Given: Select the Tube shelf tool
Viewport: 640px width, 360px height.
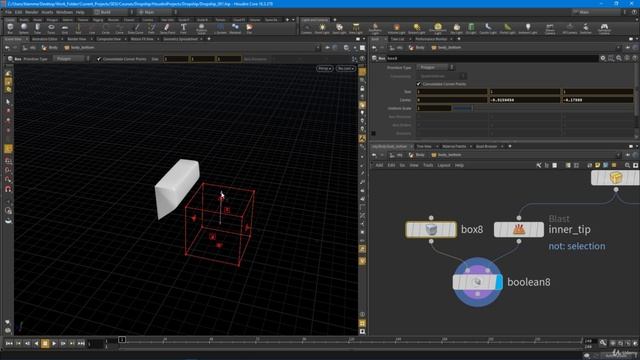Looking at the screenshot, I should 38,28.
